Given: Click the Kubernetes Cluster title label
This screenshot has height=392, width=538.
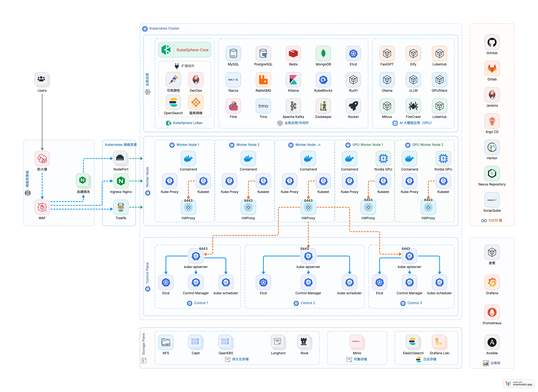Looking at the screenshot, I should coord(164,28).
